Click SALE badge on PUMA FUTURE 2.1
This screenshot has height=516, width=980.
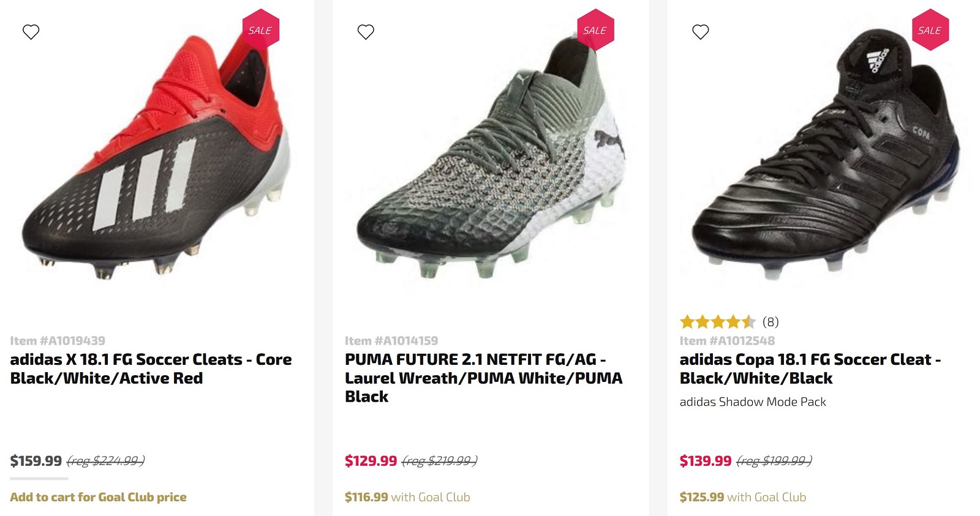click(595, 30)
